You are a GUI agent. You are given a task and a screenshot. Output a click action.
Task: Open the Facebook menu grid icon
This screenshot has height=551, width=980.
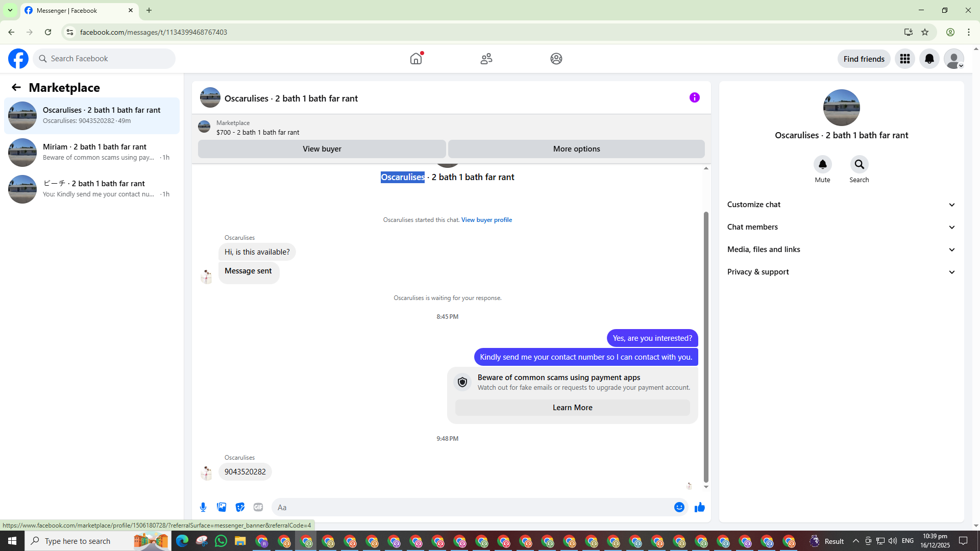pyautogui.click(x=905, y=59)
